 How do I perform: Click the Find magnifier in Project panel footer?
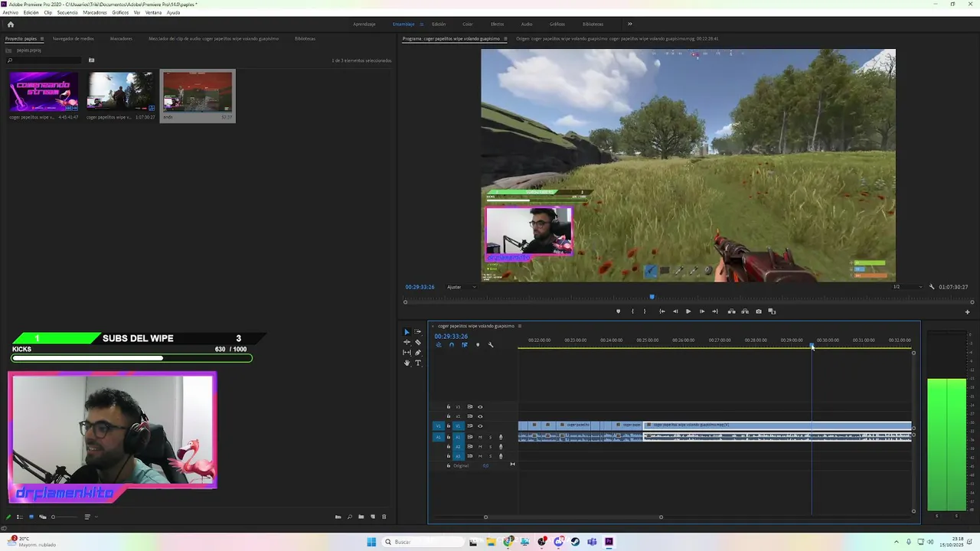349,517
